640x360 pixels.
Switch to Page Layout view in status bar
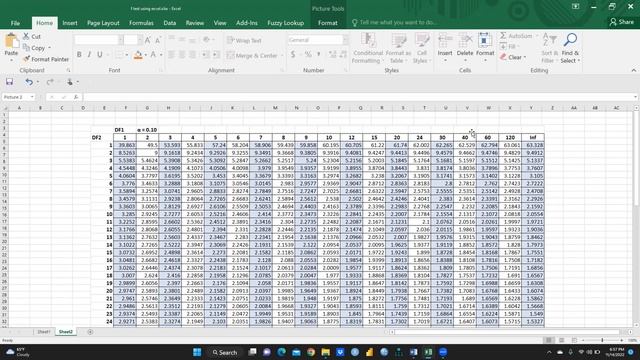click(562, 340)
